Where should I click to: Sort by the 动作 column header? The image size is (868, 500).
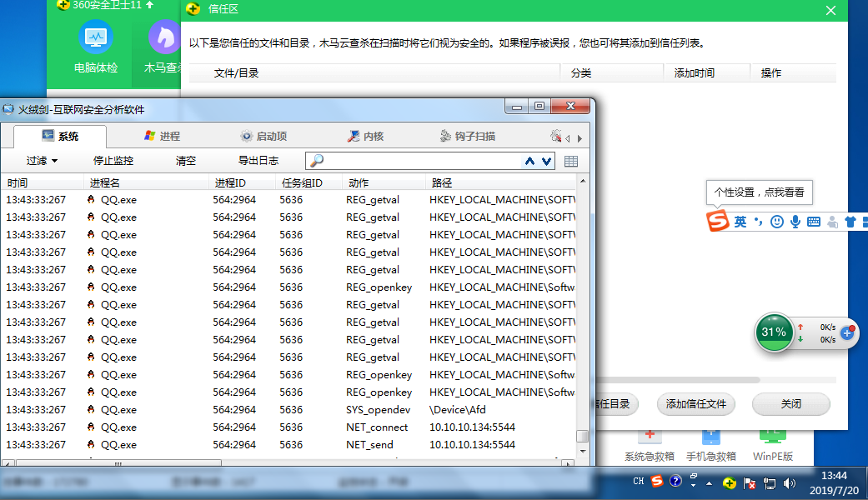(384, 182)
